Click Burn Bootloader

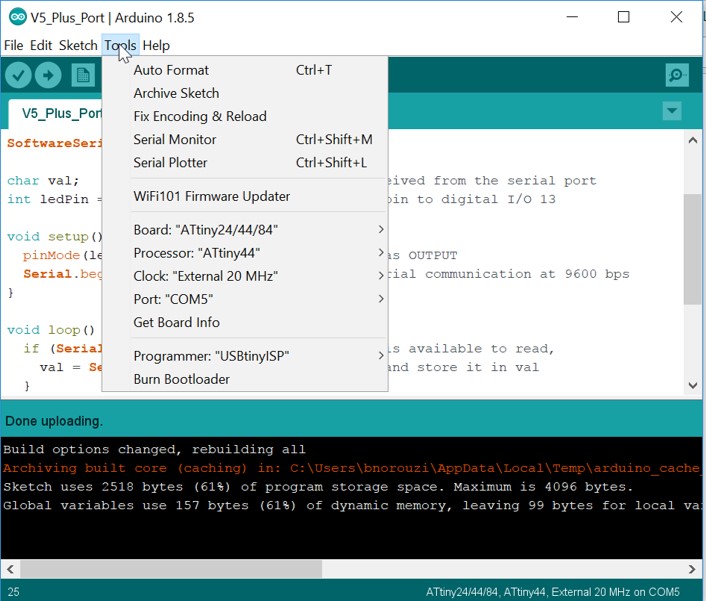[x=245, y=379]
